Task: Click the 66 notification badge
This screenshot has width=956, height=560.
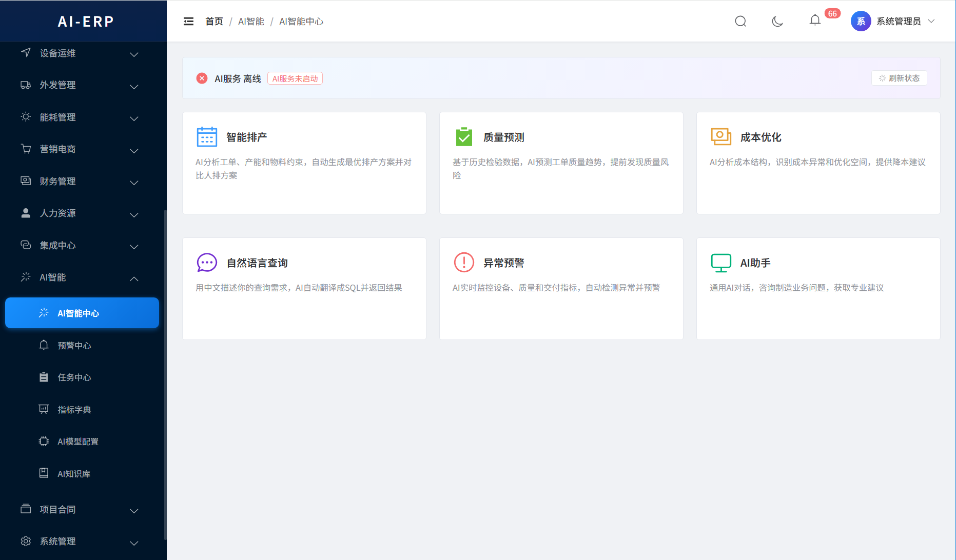Action: pos(832,13)
